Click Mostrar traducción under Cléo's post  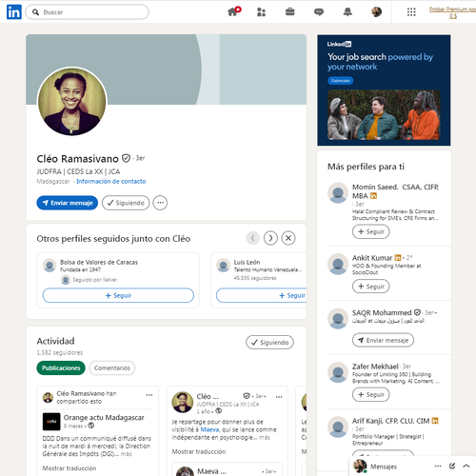pos(199,451)
